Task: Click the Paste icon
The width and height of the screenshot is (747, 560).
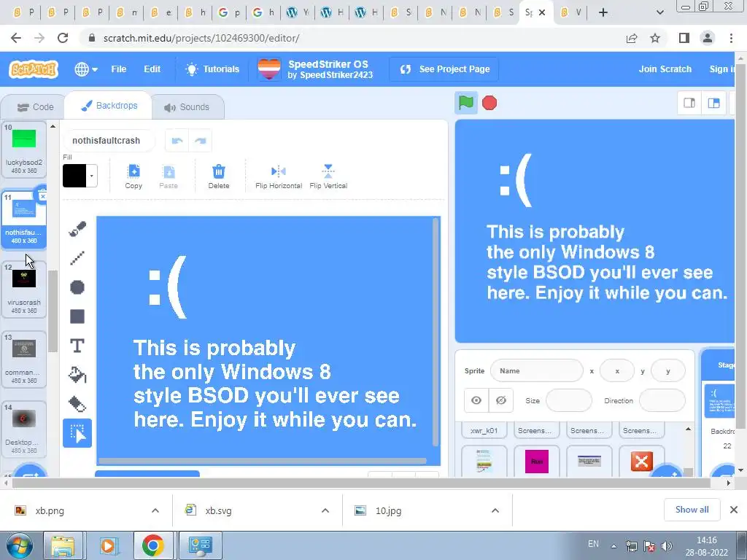Action: pos(169,176)
